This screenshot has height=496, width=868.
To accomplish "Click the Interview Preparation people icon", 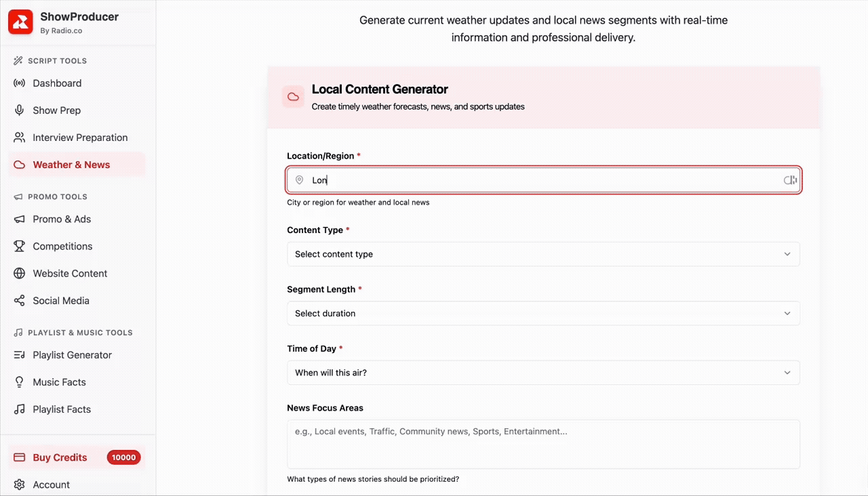I will point(20,138).
